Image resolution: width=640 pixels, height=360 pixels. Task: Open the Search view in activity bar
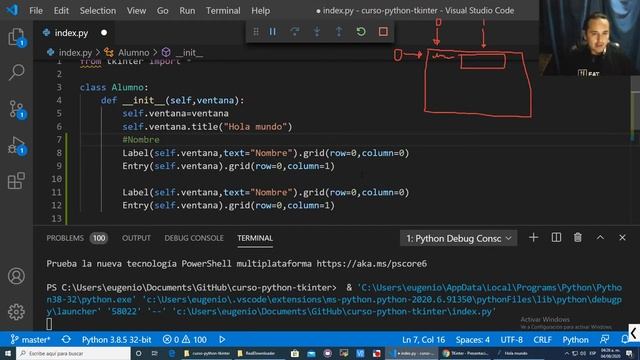[16, 72]
